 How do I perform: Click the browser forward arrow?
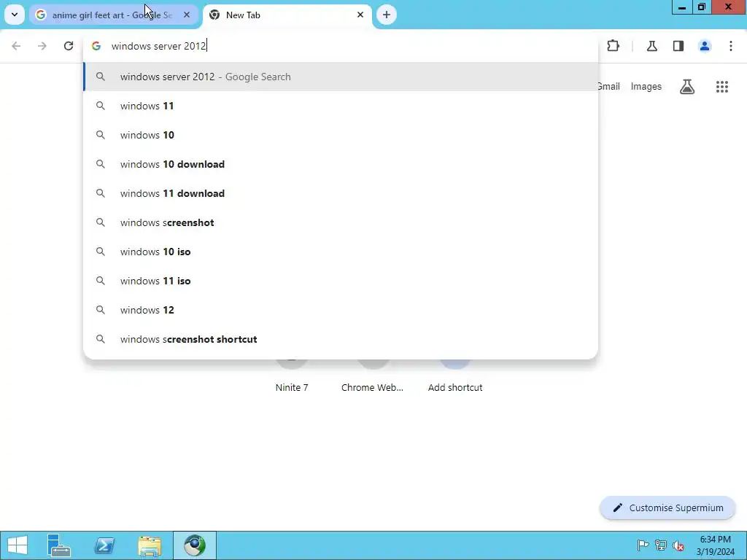tap(42, 46)
